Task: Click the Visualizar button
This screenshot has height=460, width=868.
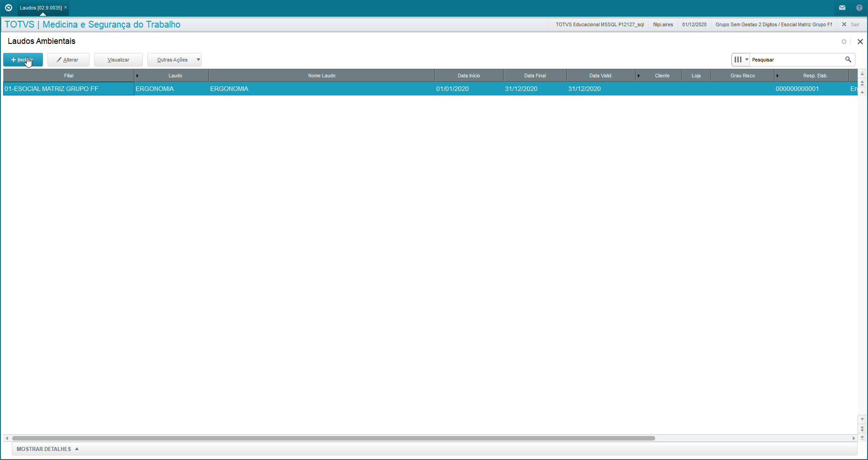Action: [118, 60]
